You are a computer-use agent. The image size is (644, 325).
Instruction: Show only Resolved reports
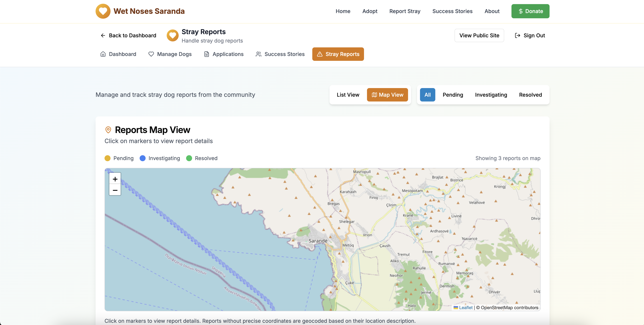530,95
